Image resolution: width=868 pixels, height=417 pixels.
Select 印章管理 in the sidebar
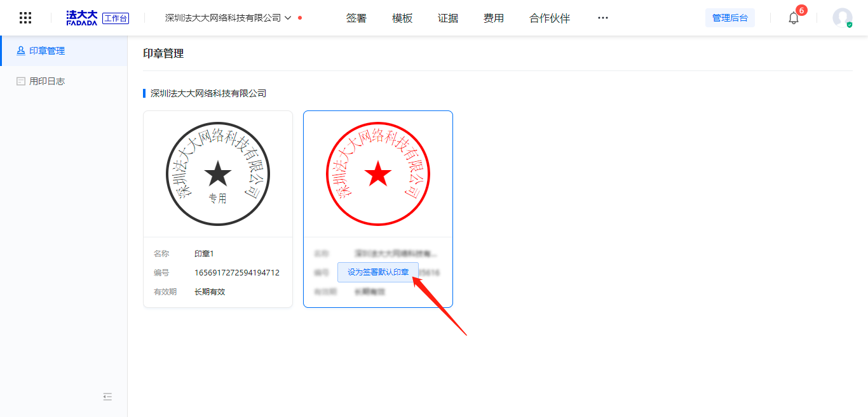[64, 51]
